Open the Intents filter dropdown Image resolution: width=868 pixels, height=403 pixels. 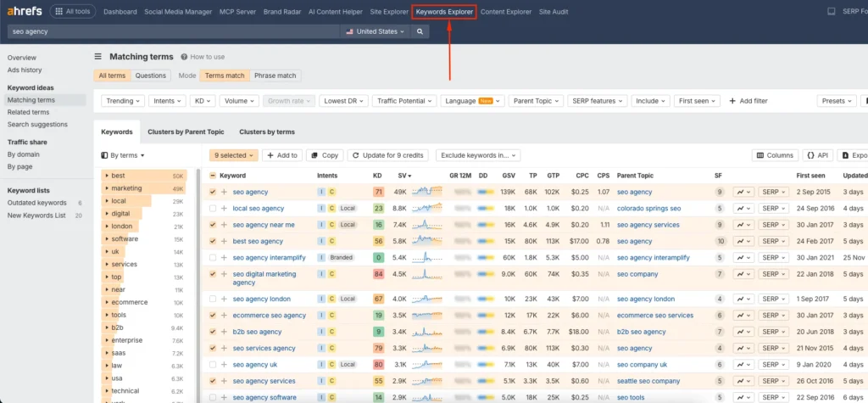168,101
